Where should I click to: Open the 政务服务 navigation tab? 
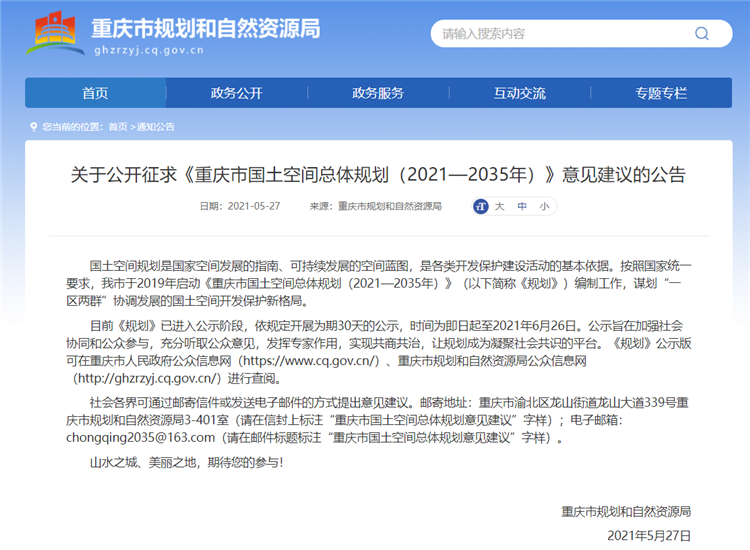pyautogui.click(x=378, y=93)
